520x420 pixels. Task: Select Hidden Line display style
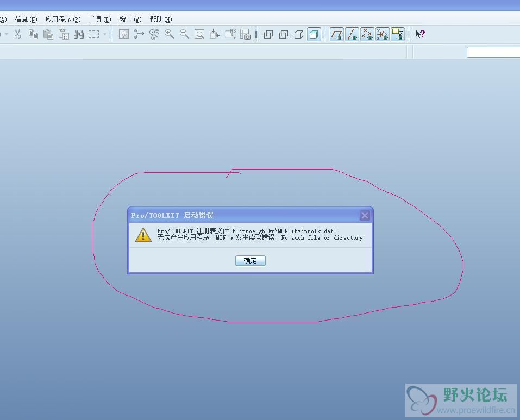(x=284, y=34)
